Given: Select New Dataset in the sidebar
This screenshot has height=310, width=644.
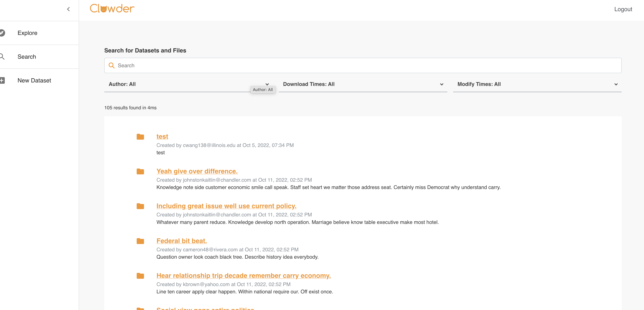Looking at the screenshot, I should pyautogui.click(x=34, y=80).
